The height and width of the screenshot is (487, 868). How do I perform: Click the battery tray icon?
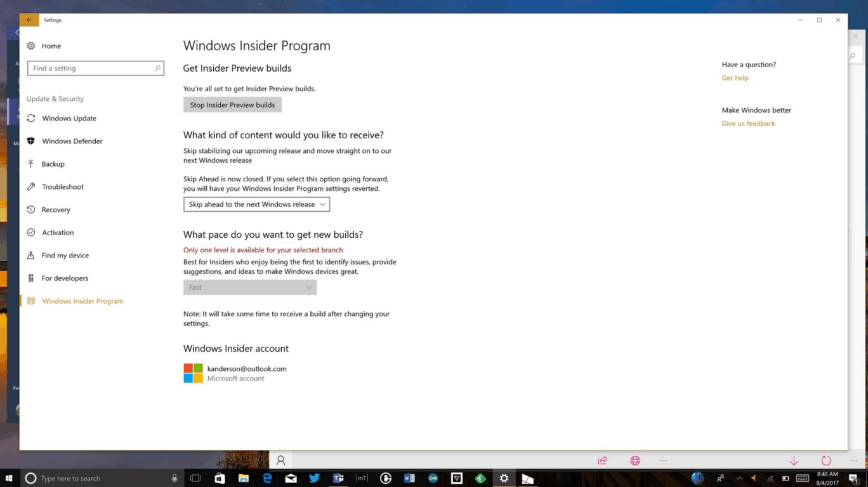(786, 478)
